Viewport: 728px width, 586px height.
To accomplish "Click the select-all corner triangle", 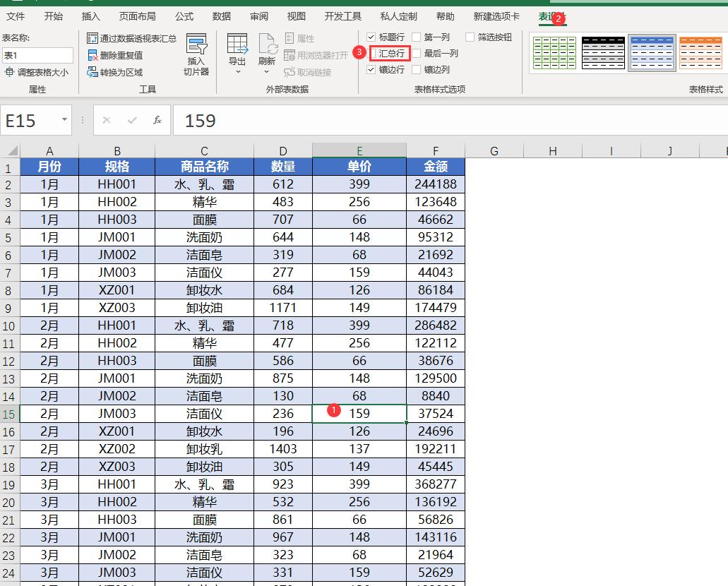I will pyautogui.click(x=13, y=150).
